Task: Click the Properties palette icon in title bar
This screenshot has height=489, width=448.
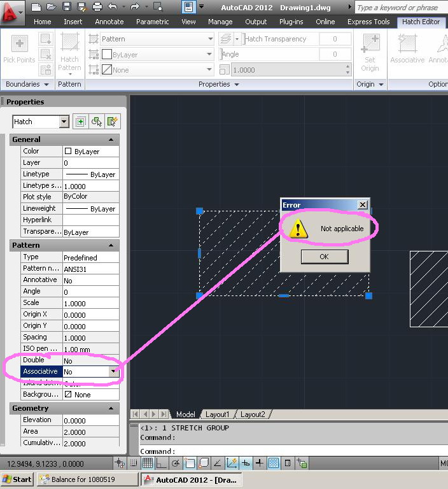Action: [188, 7]
